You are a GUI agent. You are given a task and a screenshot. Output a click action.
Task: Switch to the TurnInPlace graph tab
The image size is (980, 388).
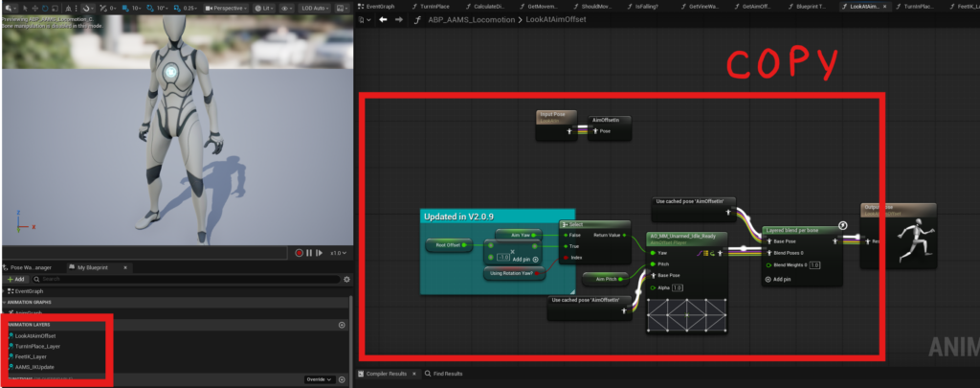point(435,6)
